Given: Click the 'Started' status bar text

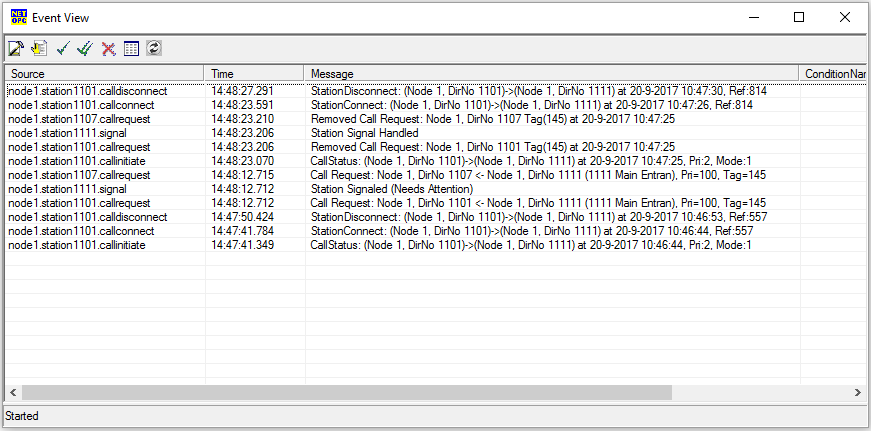Looking at the screenshot, I should pyautogui.click(x=22, y=416).
